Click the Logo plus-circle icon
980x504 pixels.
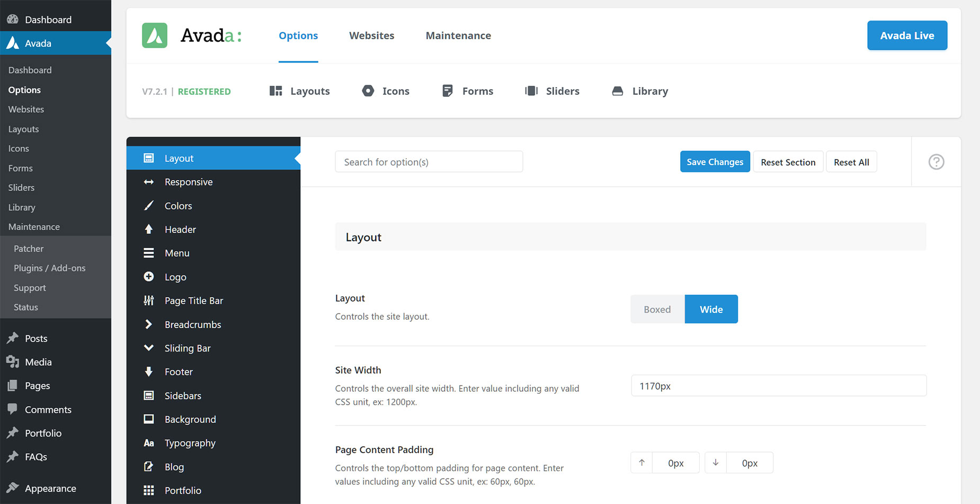[x=149, y=276]
